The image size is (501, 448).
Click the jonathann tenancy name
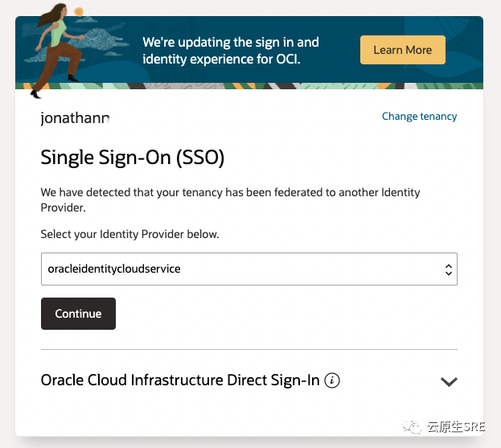pyautogui.click(x=75, y=118)
